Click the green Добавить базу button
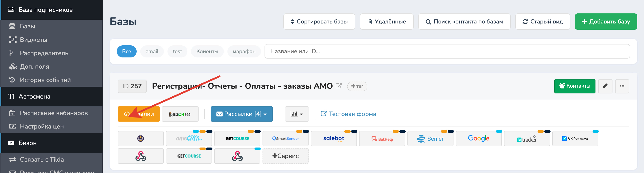The width and height of the screenshot is (644, 173). point(606,22)
